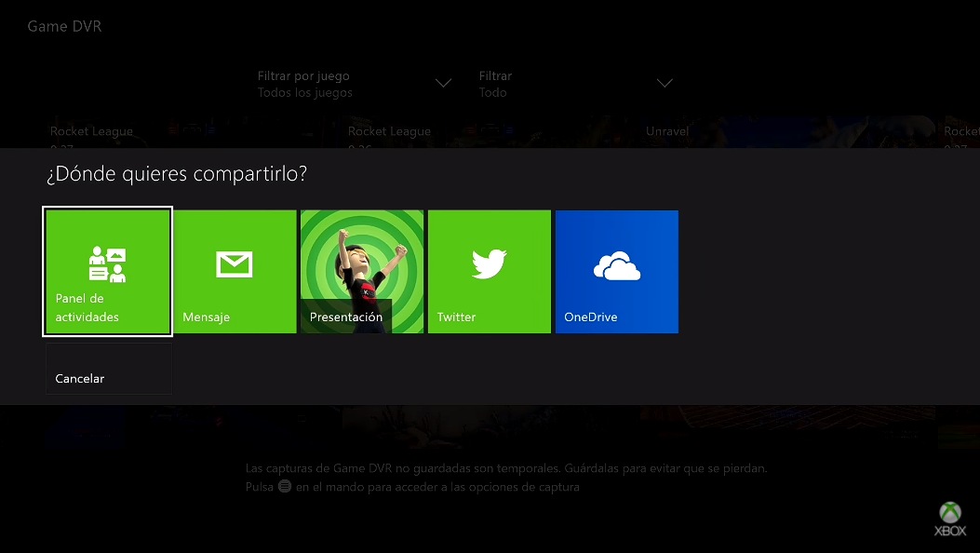Image resolution: width=980 pixels, height=553 pixels.
Task: Open the Filtrar por juego dropdown
Action: (x=355, y=84)
